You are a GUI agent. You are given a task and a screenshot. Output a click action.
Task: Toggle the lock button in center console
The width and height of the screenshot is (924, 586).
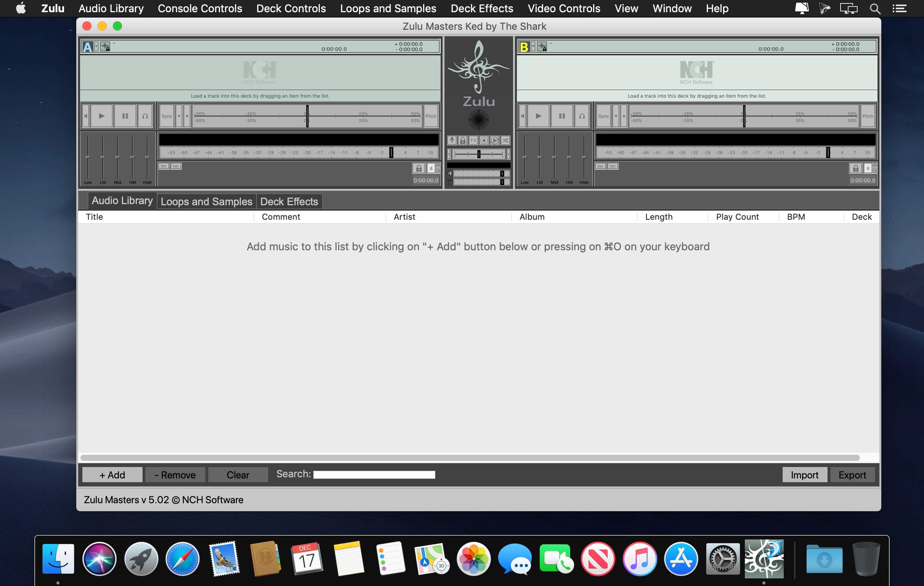click(x=463, y=140)
